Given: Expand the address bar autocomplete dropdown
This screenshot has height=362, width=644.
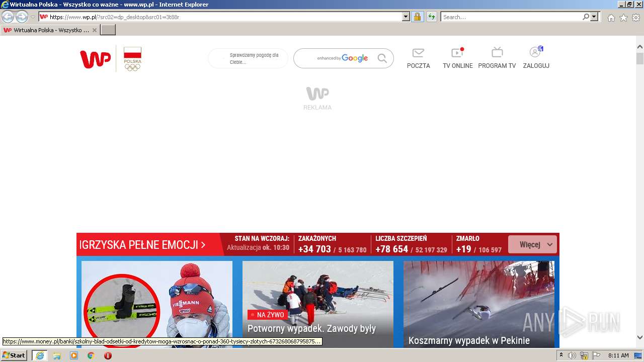Looking at the screenshot, I should click(x=406, y=17).
